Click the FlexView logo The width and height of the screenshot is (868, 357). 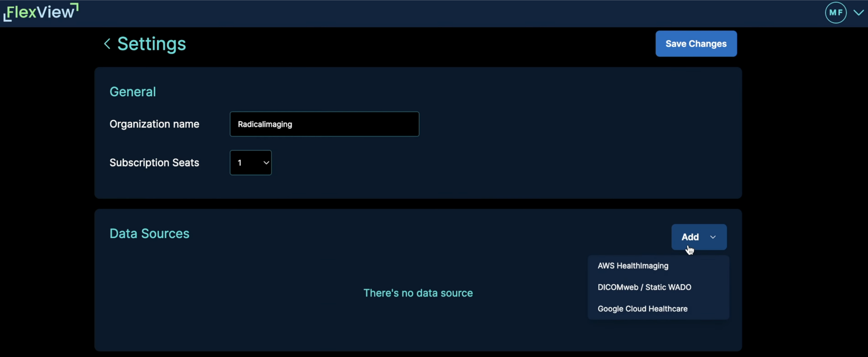tap(41, 12)
